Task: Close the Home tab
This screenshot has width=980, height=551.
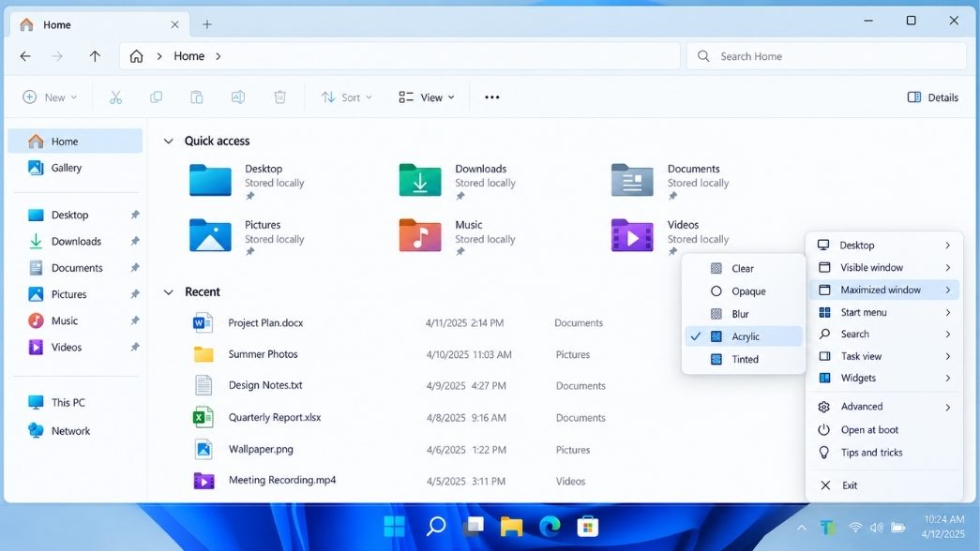Action: (x=175, y=25)
